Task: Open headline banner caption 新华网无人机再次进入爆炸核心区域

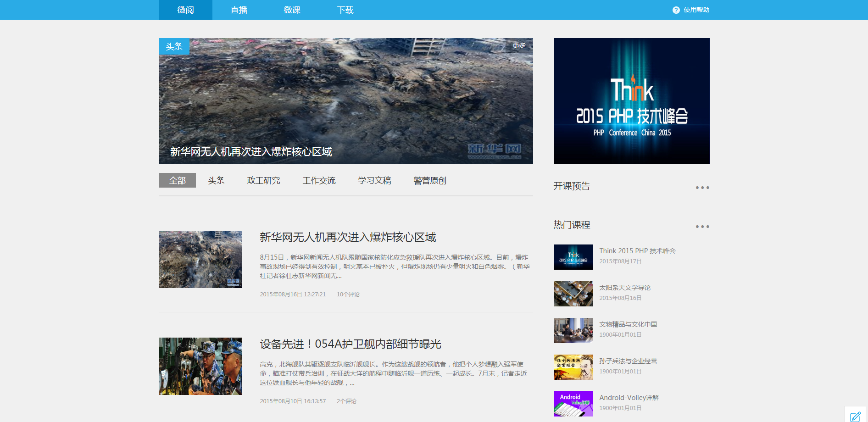Action: [251, 152]
